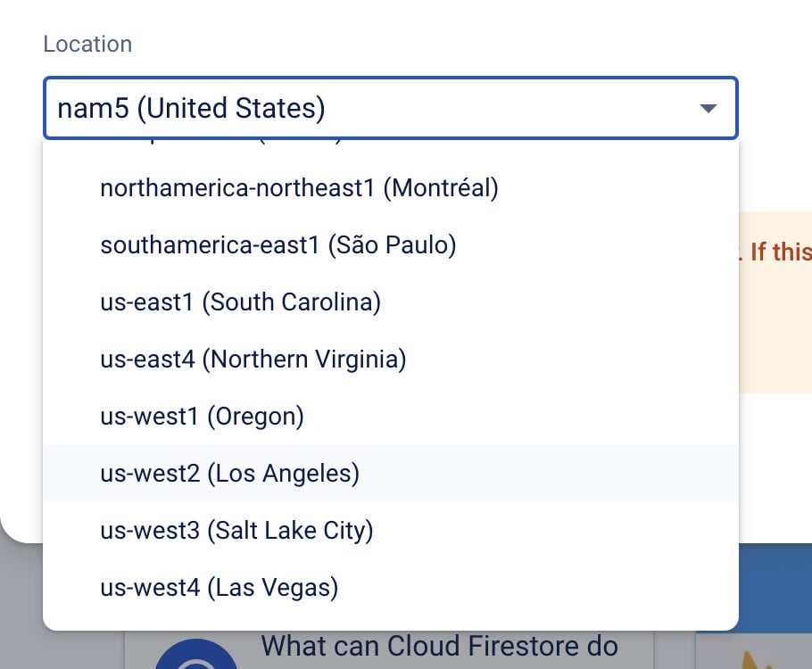Select northamerica-northeast1 (Montréal)
Viewport: 812px width, 669px height.
391,188
